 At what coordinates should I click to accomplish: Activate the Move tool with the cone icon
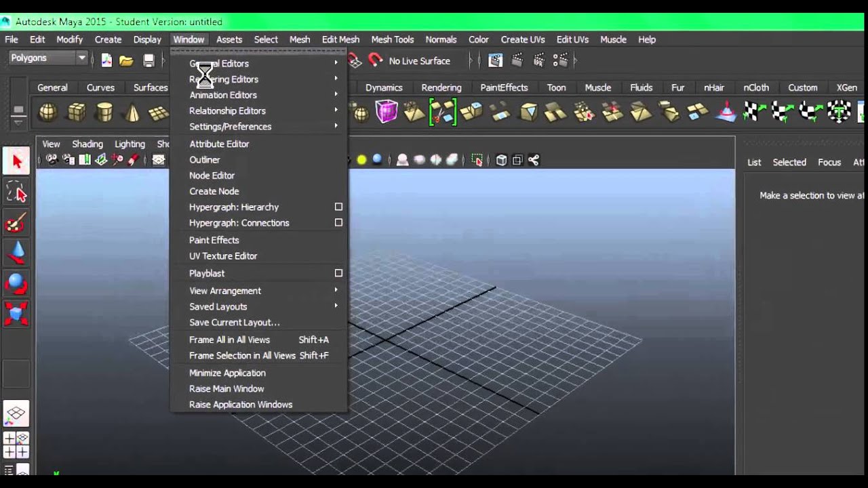pyautogui.click(x=17, y=253)
